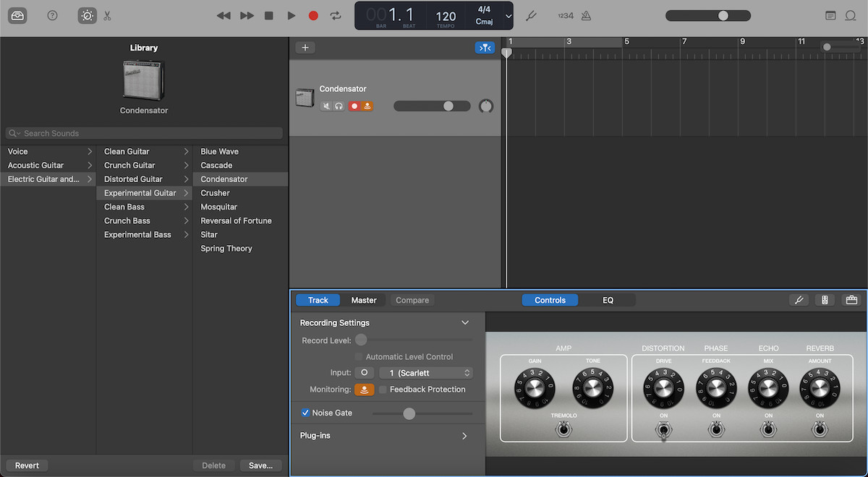
Task: Flip the ECHO ON switch
Action: click(x=768, y=429)
